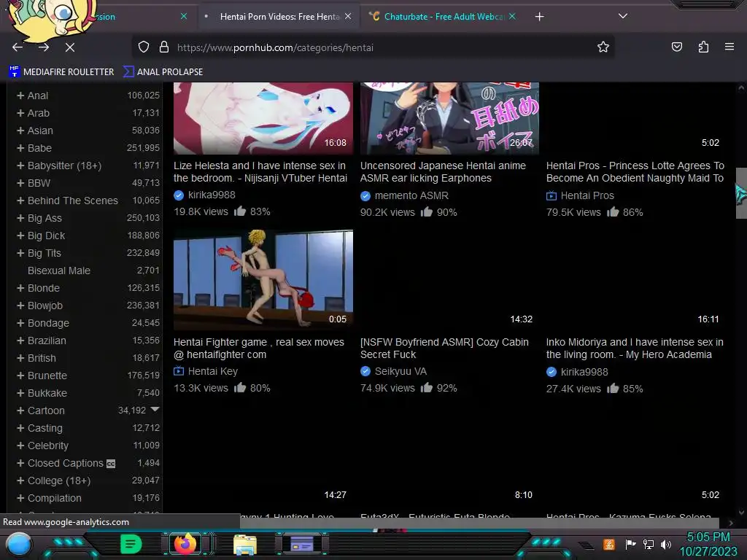Go back using the browser back arrow
Viewport: 747px width, 560px height.
tap(18, 47)
